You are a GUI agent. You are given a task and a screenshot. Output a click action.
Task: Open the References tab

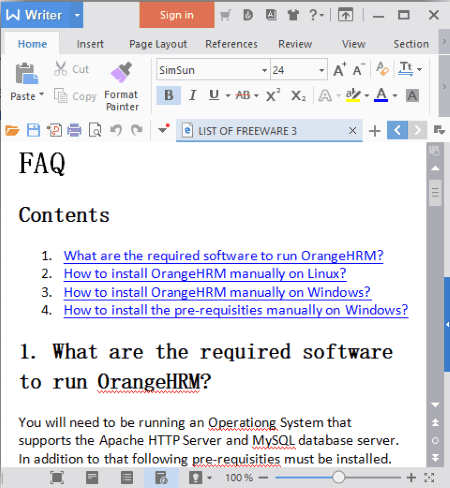(231, 44)
